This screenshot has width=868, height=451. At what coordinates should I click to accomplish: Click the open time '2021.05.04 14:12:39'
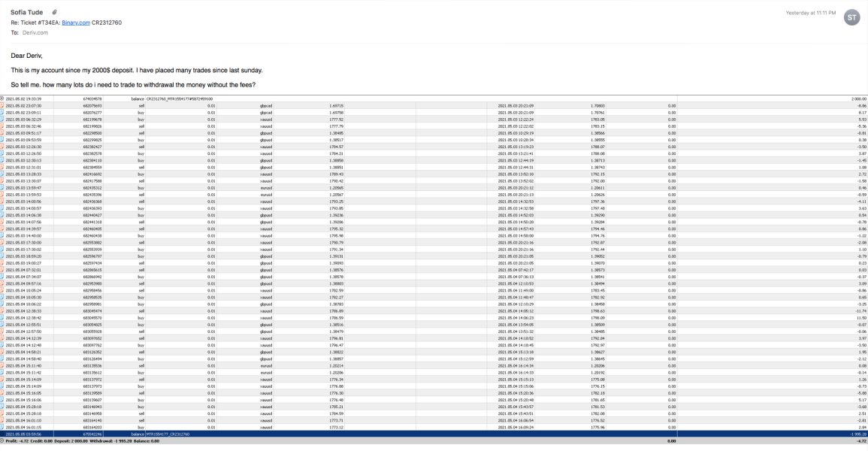coord(23,339)
